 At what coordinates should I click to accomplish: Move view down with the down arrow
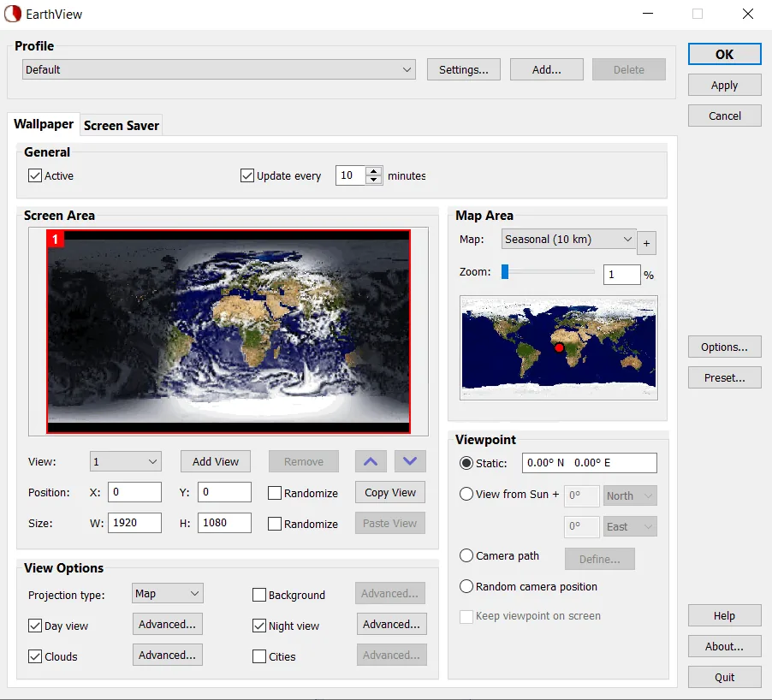point(410,461)
